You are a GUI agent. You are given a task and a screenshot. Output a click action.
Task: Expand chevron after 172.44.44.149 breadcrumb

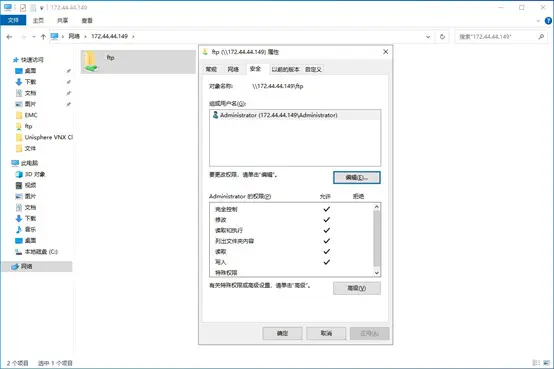(x=133, y=36)
